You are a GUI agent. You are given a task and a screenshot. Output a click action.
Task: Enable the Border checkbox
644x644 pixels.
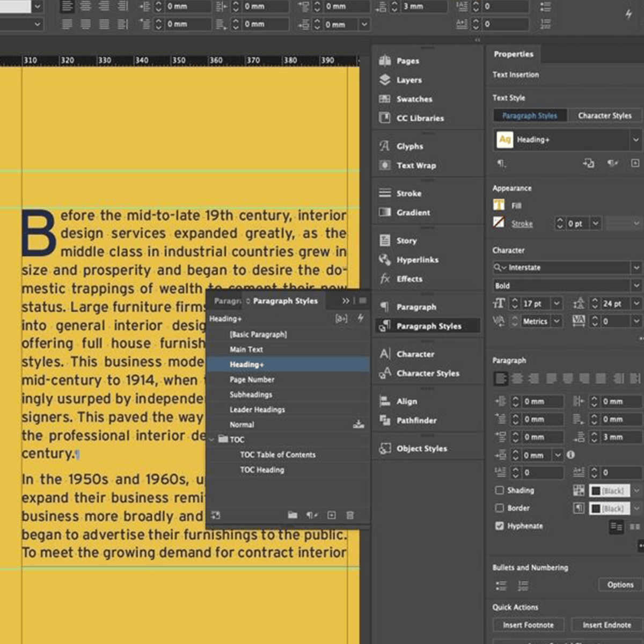pos(500,508)
